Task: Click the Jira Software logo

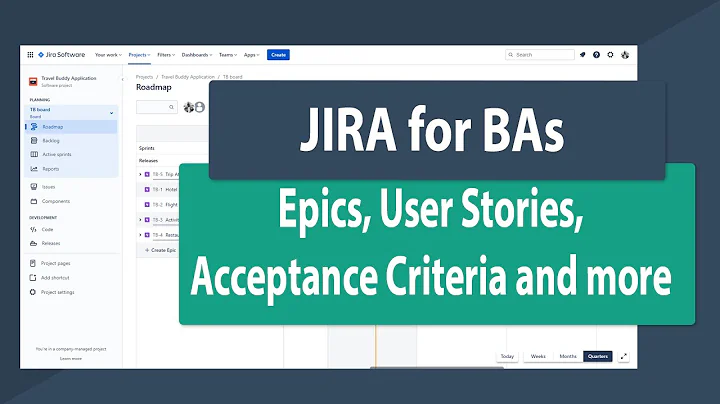Action: [x=62, y=55]
